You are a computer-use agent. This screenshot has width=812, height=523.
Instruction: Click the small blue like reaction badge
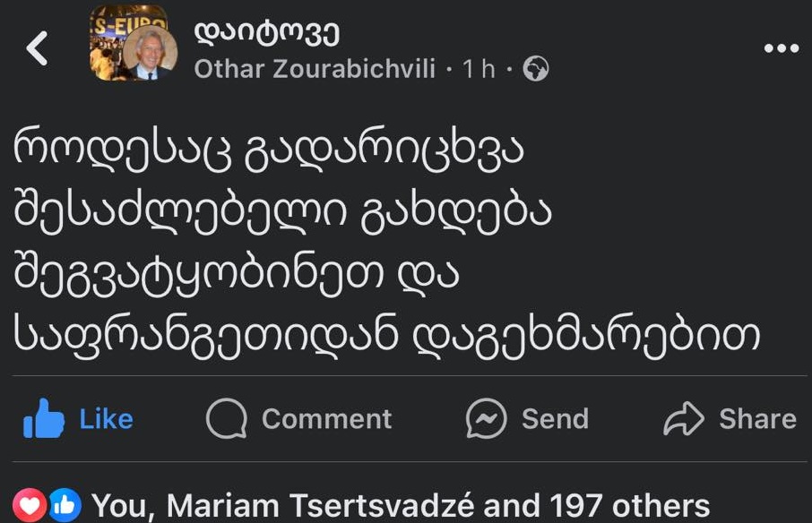tap(65, 505)
